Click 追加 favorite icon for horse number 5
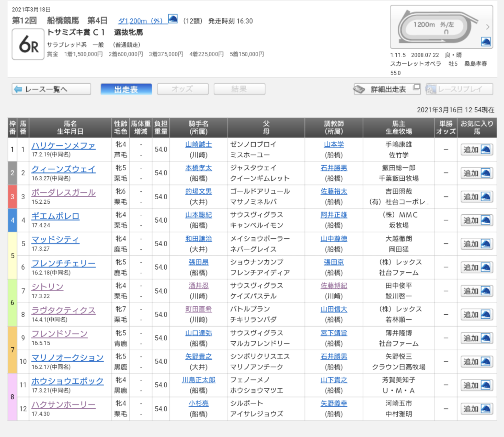 click(486, 244)
